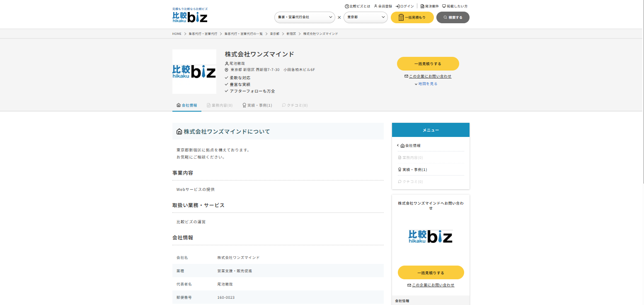This screenshot has width=644, height=305.
Task: Open 東京都 breadcrumb link
Action: coord(275,34)
